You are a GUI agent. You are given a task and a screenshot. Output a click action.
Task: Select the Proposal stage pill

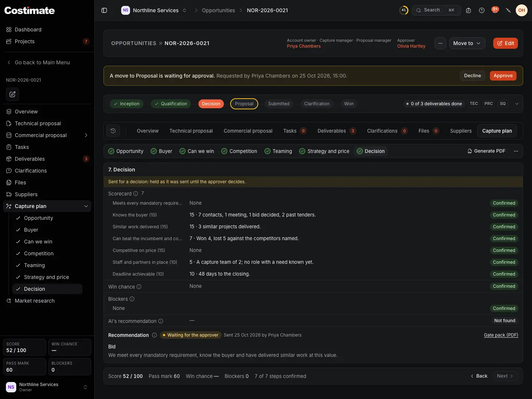point(244,104)
